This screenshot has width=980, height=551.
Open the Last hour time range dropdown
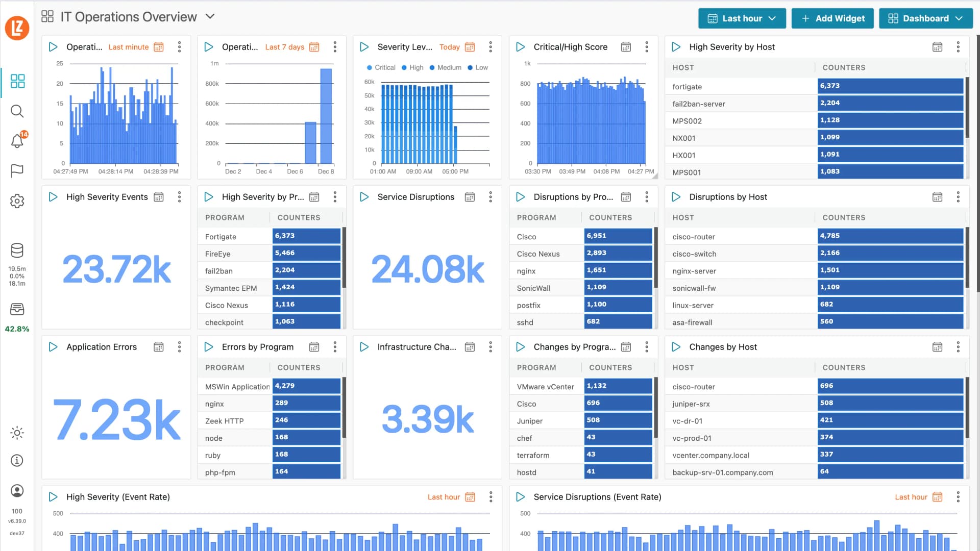(742, 18)
